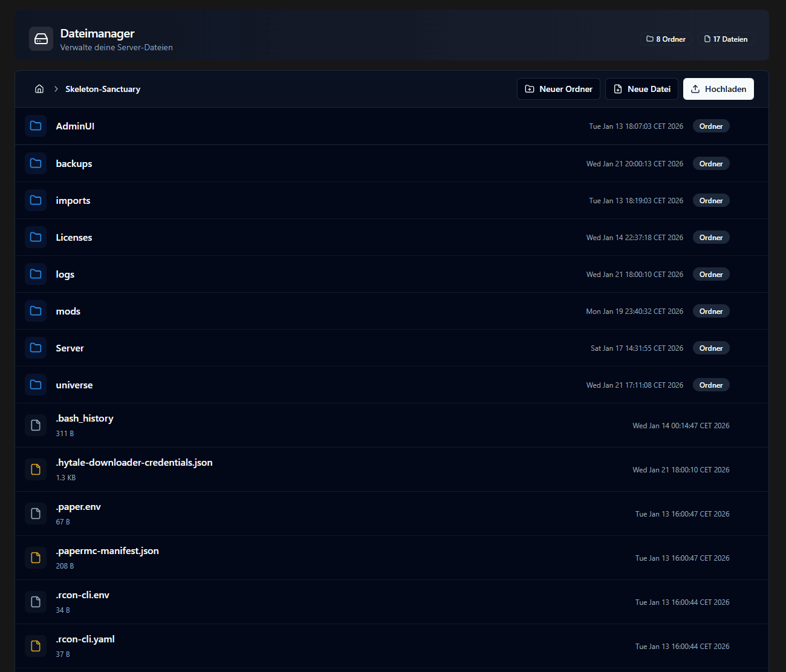Open the Licenses folder

[x=74, y=238]
